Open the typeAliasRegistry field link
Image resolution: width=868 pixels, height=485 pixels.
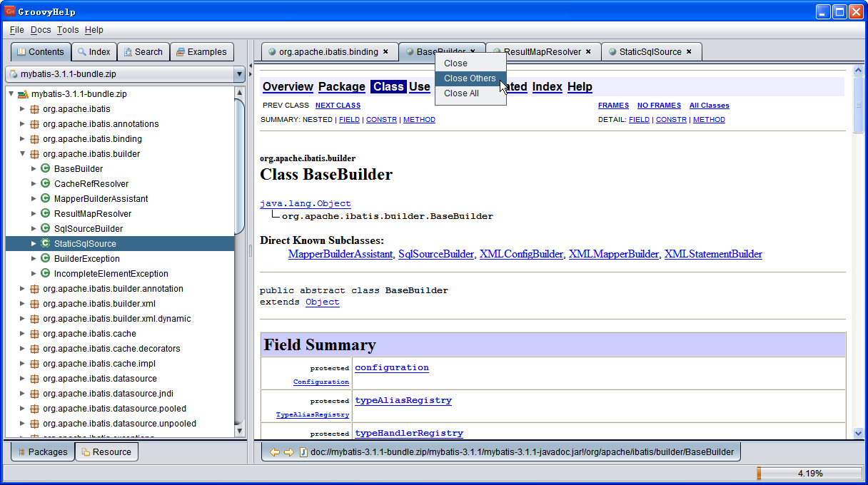click(x=403, y=400)
